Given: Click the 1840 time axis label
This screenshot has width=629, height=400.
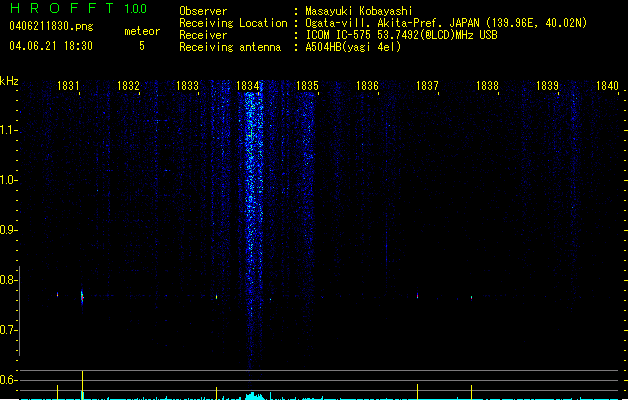Looking at the screenshot, I should click(x=607, y=86).
